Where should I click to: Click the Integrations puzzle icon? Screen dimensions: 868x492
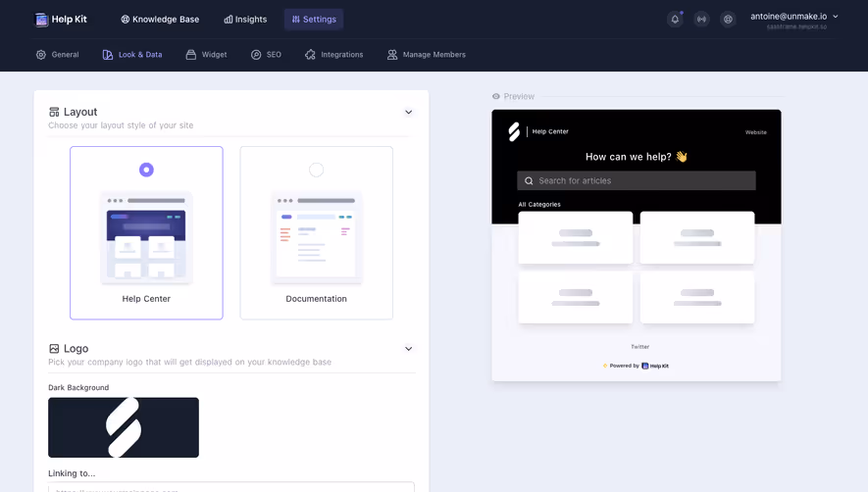pyautogui.click(x=310, y=55)
